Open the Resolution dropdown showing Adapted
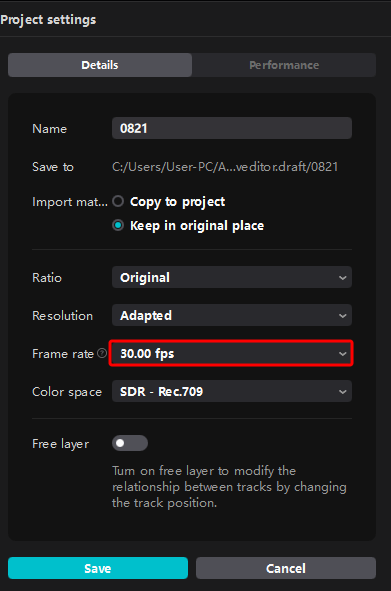 pyautogui.click(x=232, y=315)
